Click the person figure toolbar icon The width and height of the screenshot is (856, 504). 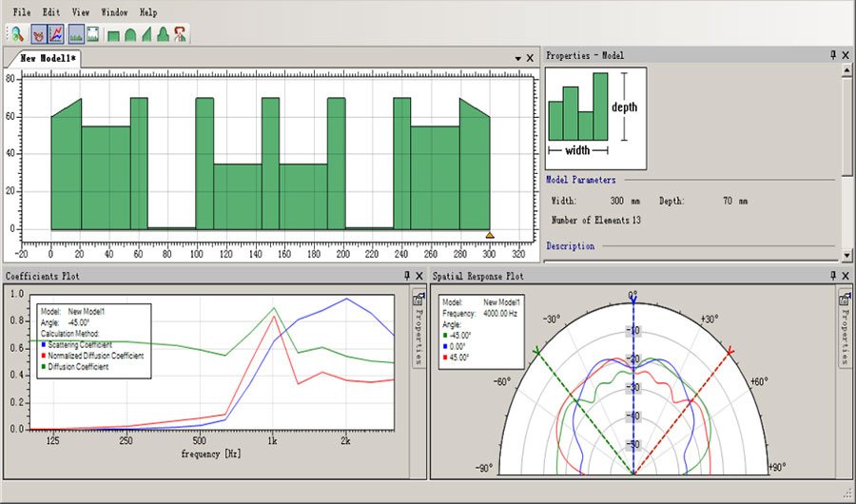coord(179,34)
